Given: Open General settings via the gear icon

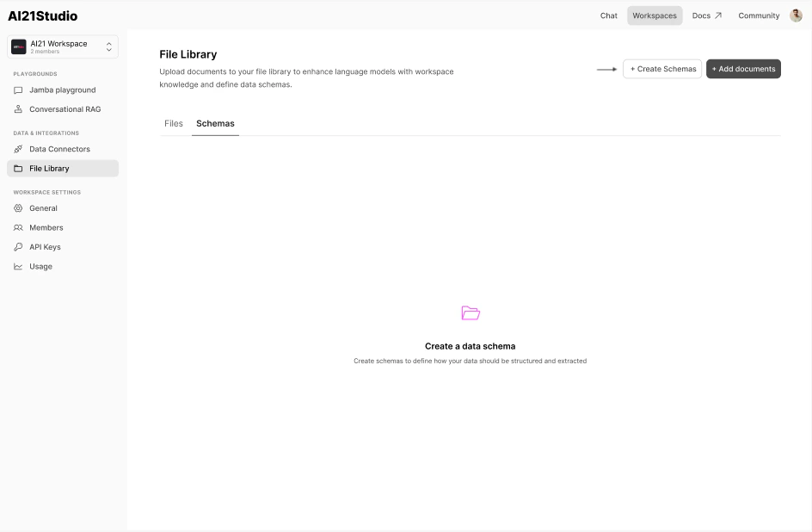Looking at the screenshot, I should [x=19, y=207].
